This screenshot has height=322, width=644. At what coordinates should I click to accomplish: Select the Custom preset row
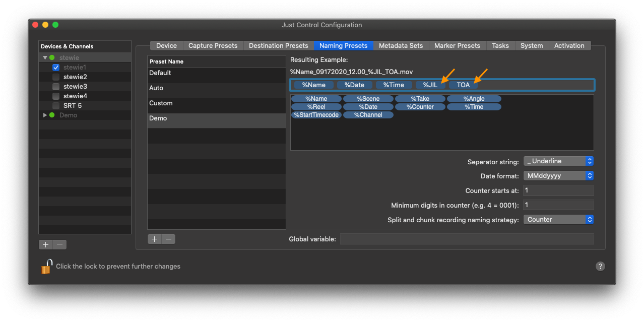point(217,106)
